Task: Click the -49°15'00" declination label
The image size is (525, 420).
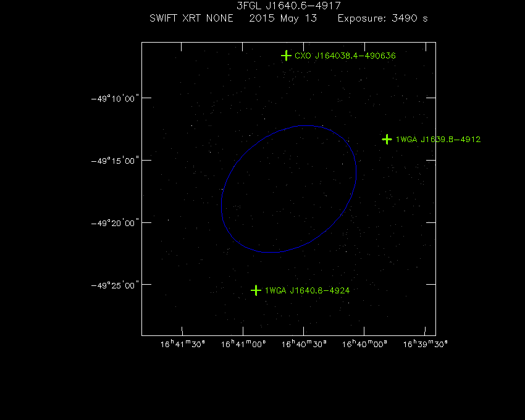Action: pyautogui.click(x=115, y=161)
